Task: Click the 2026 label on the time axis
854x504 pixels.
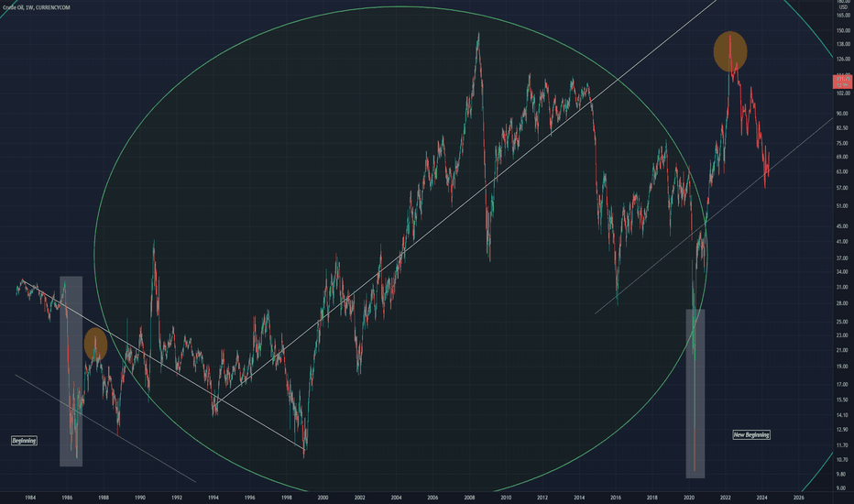Action: coord(798,498)
